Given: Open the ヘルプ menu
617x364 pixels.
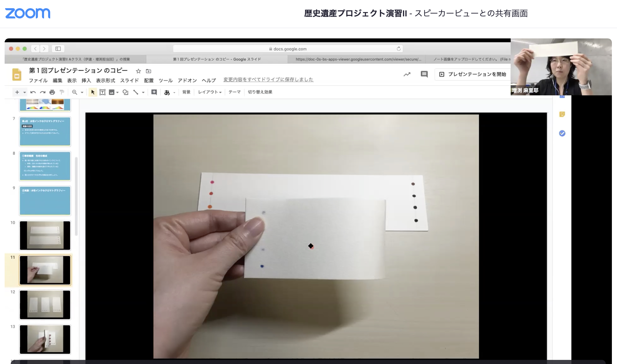Looking at the screenshot, I should click(209, 81).
